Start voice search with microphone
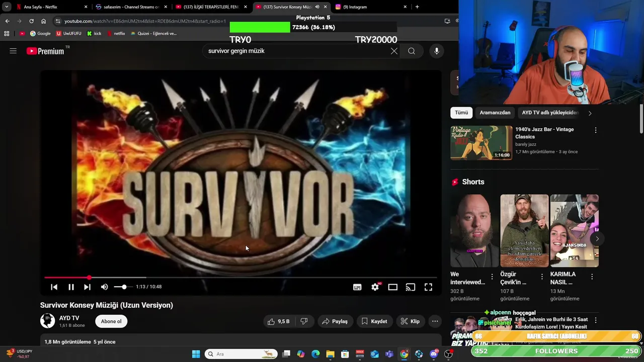Image resolution: width=644 pixels, height=362 pixels. (437, 51)
